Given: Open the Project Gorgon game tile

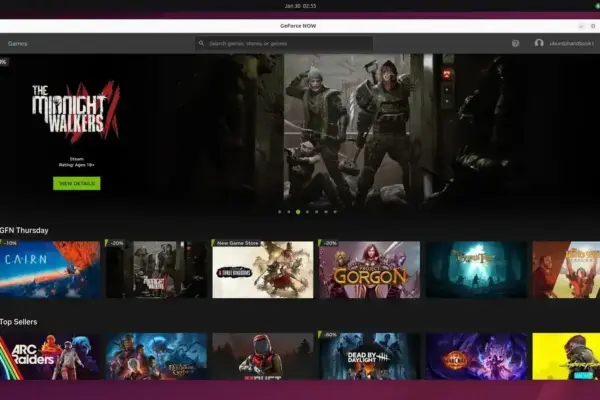Looking at the screenshot, I should pos(369,269).
